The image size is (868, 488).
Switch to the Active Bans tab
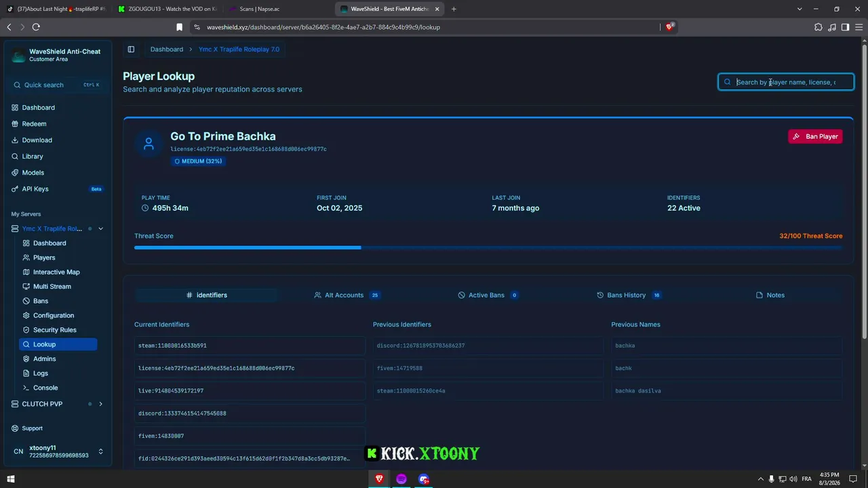point(488,296)
